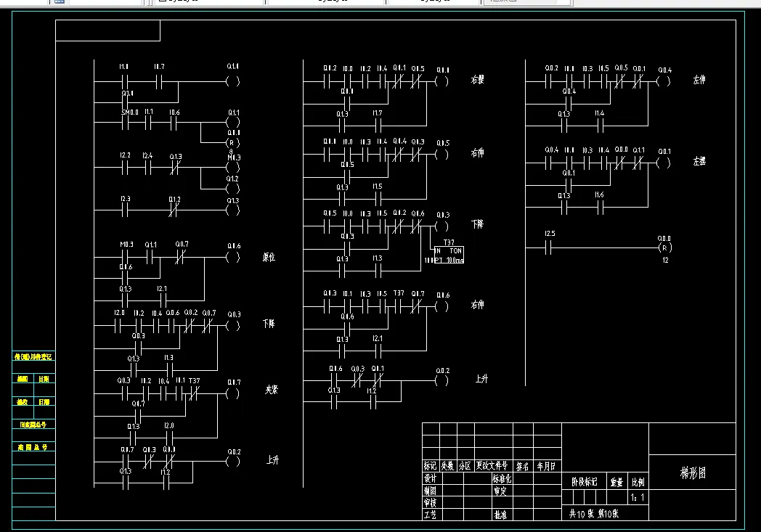The height and width of the screenshot is (532, 761).
Task: Pick the I2.5 contact label
Action: [x=550, y=234]
